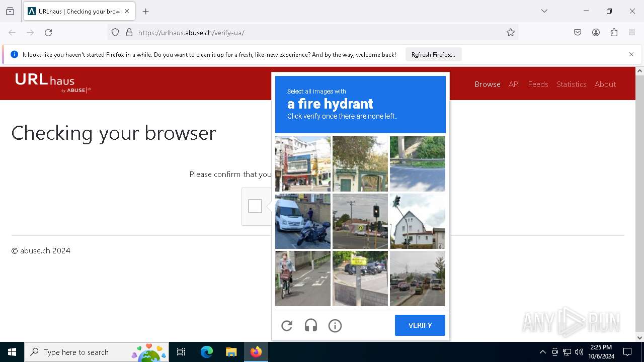Open File Explorer from the taskbar
Viewport: 644px width, 362px height.
[x=231, y=352]
